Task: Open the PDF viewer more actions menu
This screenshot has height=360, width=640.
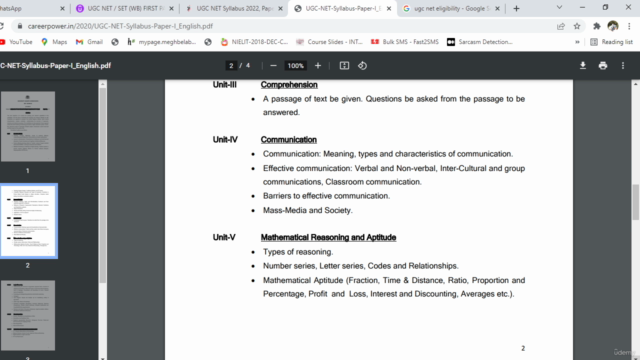Action: tap(623, 66)
